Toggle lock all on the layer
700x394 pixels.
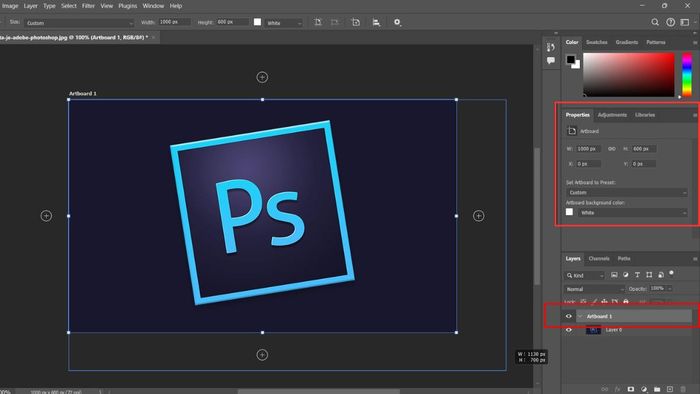[626, 302]
